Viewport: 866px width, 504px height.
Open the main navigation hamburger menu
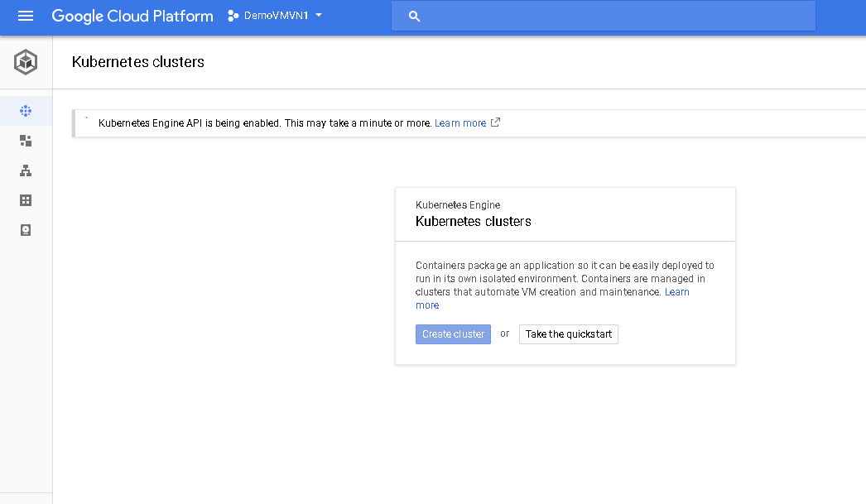click(26, 17)
